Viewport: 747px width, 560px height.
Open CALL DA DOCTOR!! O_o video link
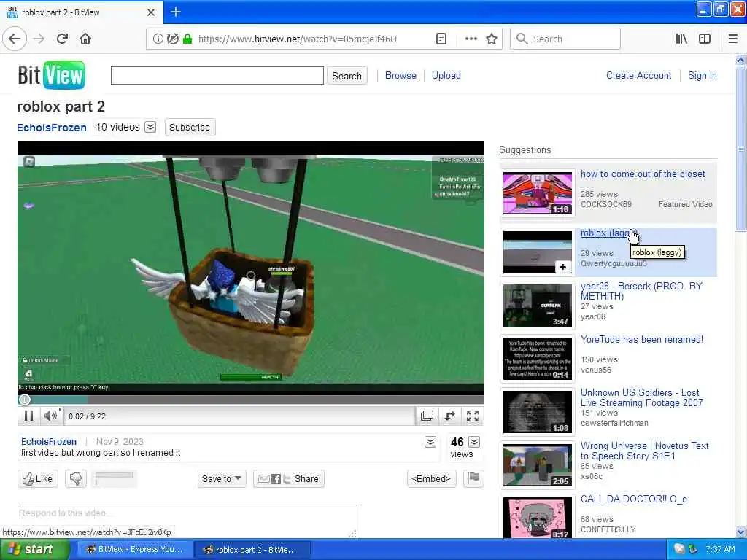[x=634, y=499]
